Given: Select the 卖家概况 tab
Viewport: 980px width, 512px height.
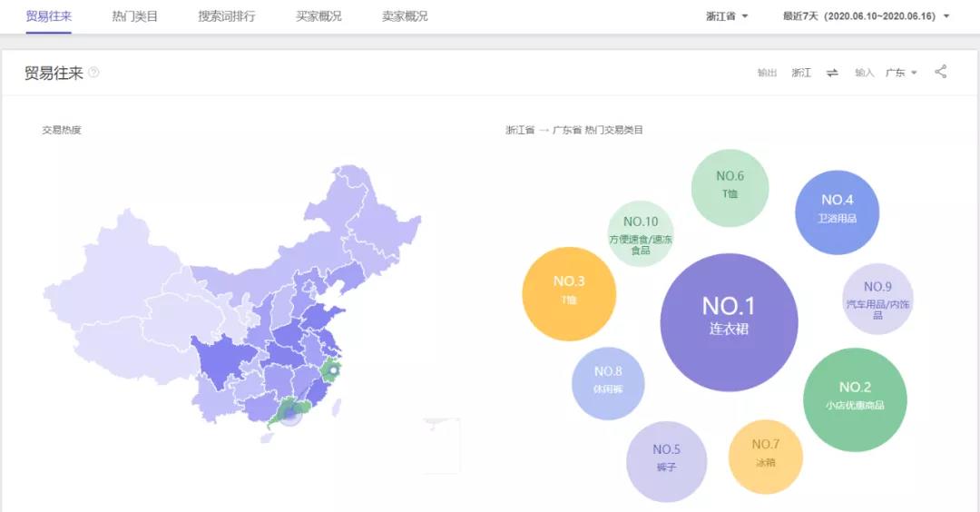Looking at the screenshot, I should pos(405,16).
